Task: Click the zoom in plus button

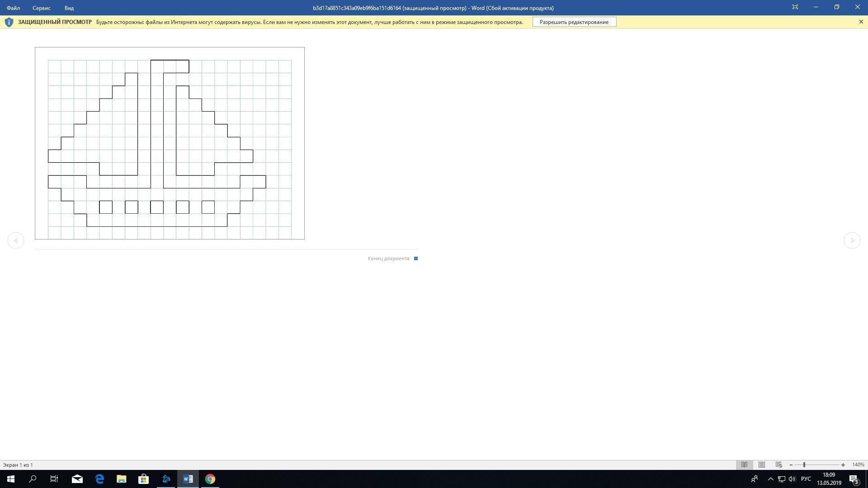Action: click(x=843, y=465)
